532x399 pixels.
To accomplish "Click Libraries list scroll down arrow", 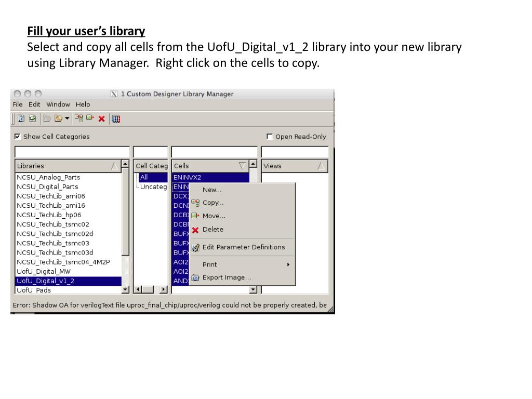I will tap(125, 290).
